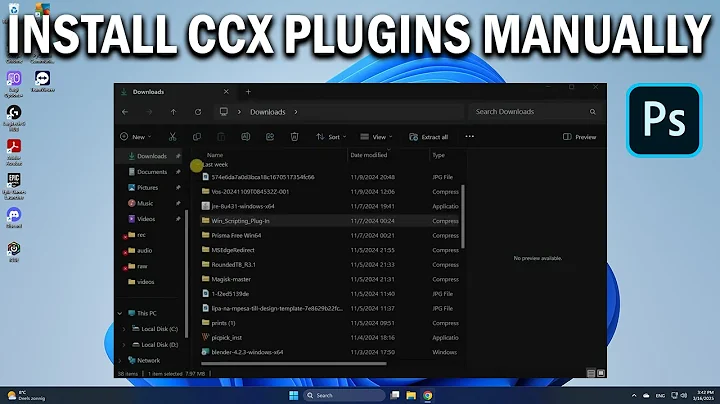The width and height of the screenshot is (720, 404).
Task: Open File Explorer from the taskbar
Action: click(x=411, y=395)
